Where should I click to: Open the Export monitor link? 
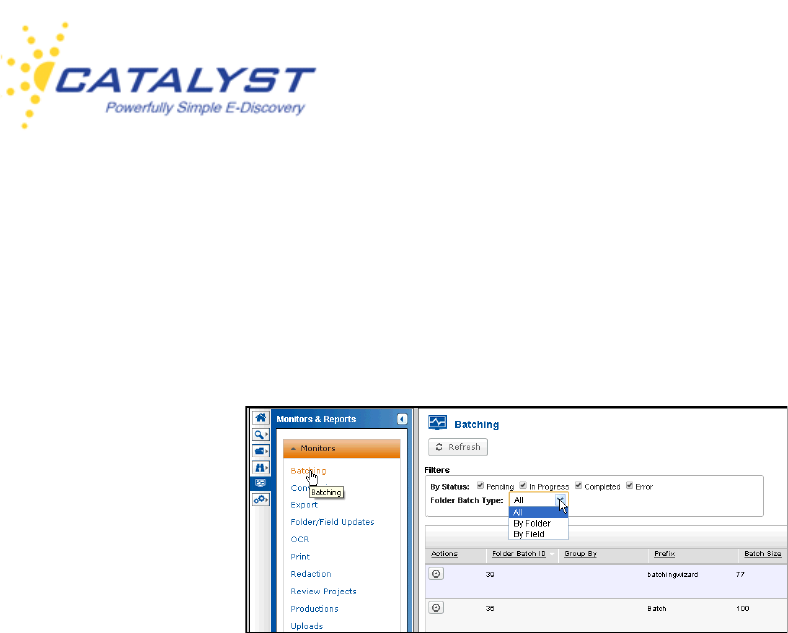click(x=304, y=505)
